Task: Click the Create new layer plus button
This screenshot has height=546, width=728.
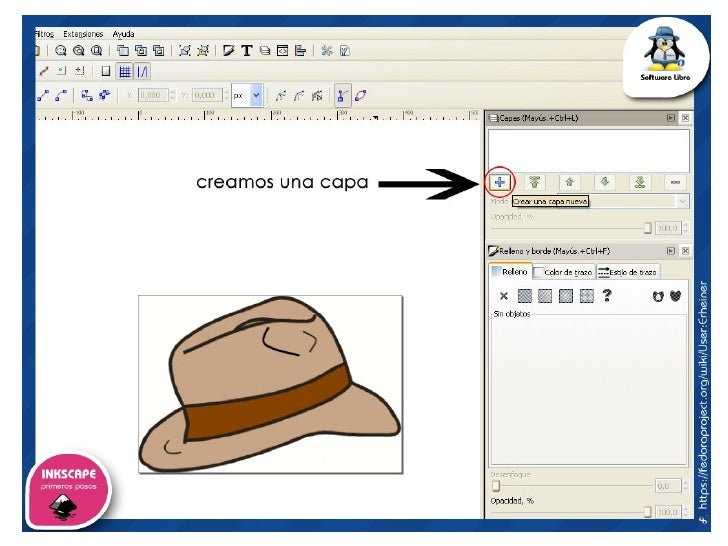Action: pos(500,182)
